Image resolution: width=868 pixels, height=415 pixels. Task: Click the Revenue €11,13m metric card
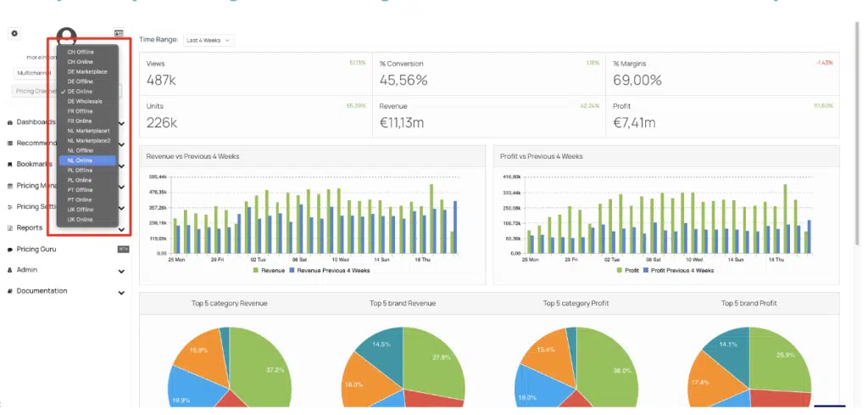click(489, 117)
